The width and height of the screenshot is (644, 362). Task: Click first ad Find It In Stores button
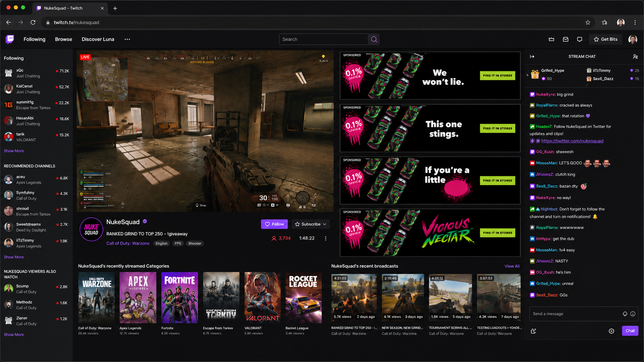coord(497,75)
